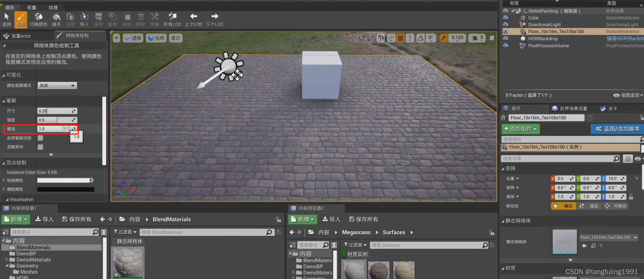
Task: Click the 切换颜色 swap color tool
Action: [38, 19]
